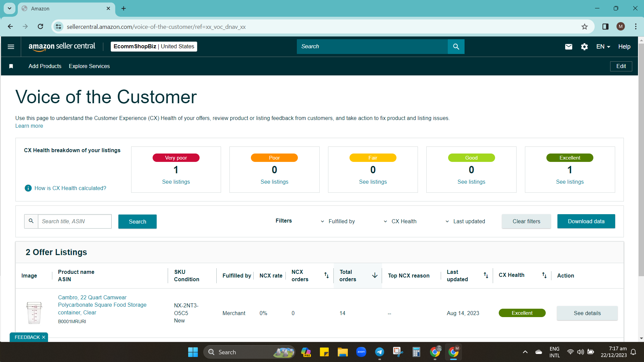This screenshot has height=362, width=644.
Task: Close the FEEDBACK tab widget
Action: tap(44, 337)
